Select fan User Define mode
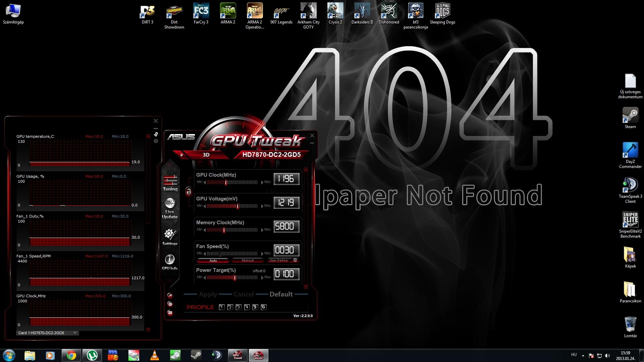The height and width of the screenshot is (362, 644). [x=279, y=260]
